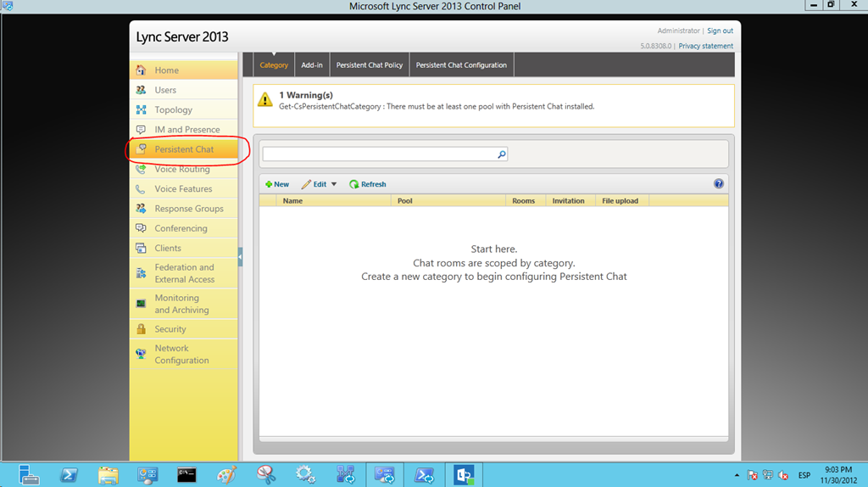Open the Users navigation item
Image resolution: width=868 pixels, height=487 pixels.
[165, 90]
